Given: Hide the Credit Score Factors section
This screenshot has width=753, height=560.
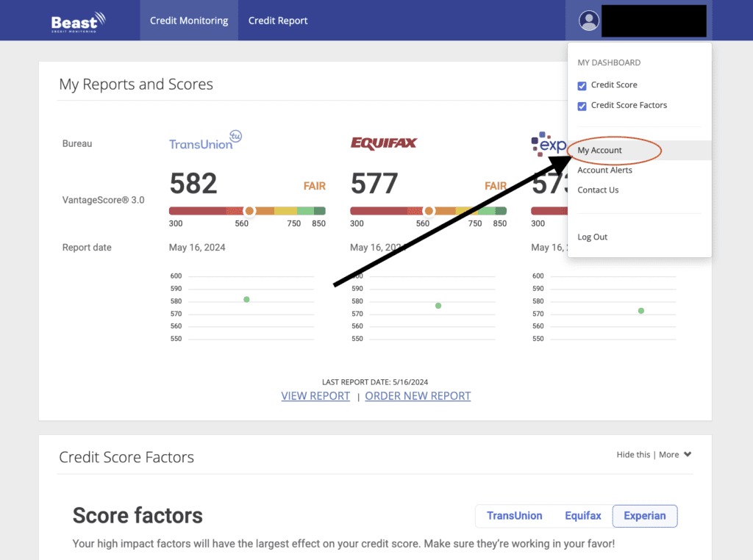Looking at the screenshot, I should [x=633, y=454].
